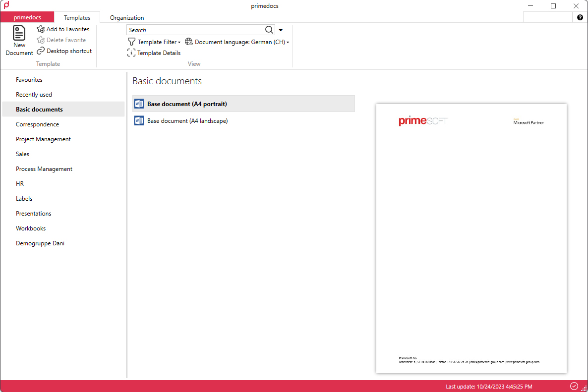Expand the search options arrow next to search
Image resolution: width=588 pixels, height=392 pixels.
pos(281,30)
